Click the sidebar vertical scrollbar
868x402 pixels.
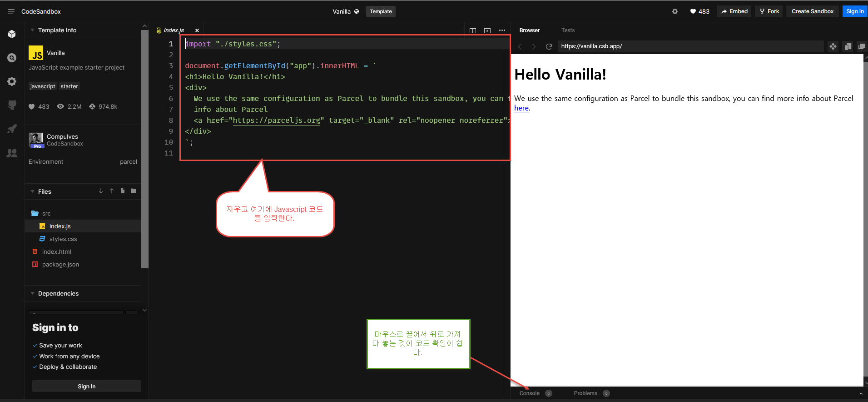pos(144,150)
